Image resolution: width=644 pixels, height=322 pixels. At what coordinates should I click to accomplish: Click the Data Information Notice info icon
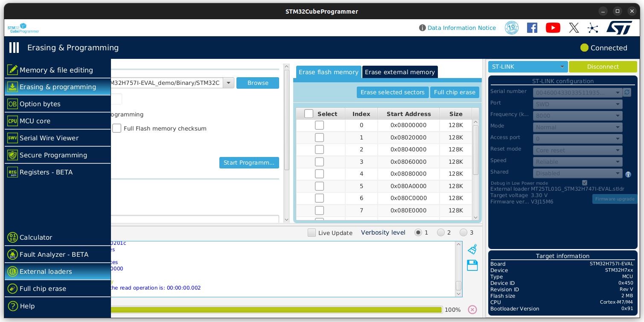tap(423, 28)
